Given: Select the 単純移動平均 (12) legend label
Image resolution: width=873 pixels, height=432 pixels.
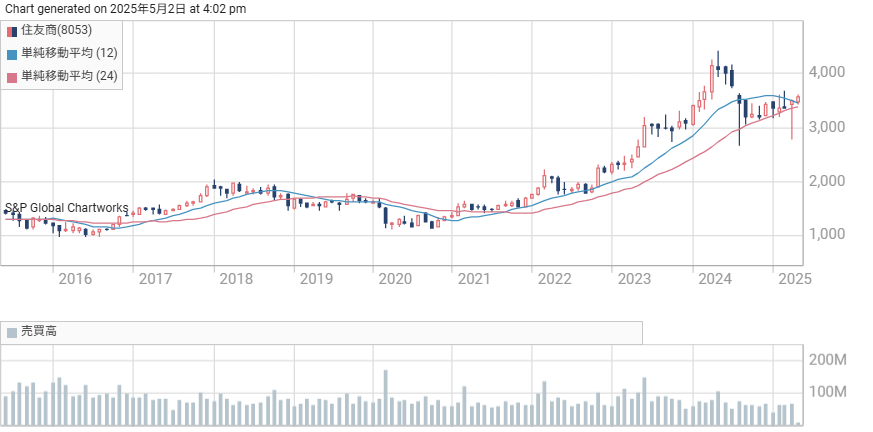Looking at the screenshot, I should click(x=69, y=53).
